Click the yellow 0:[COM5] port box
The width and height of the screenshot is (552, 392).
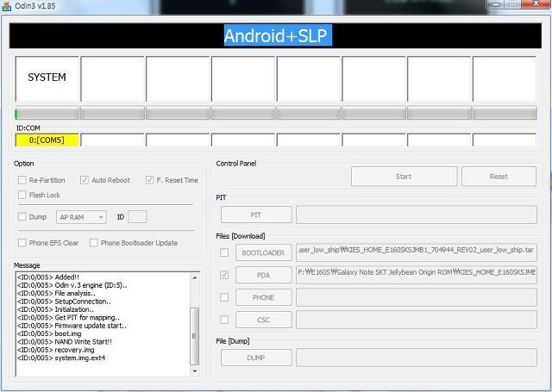pos(47,140)
